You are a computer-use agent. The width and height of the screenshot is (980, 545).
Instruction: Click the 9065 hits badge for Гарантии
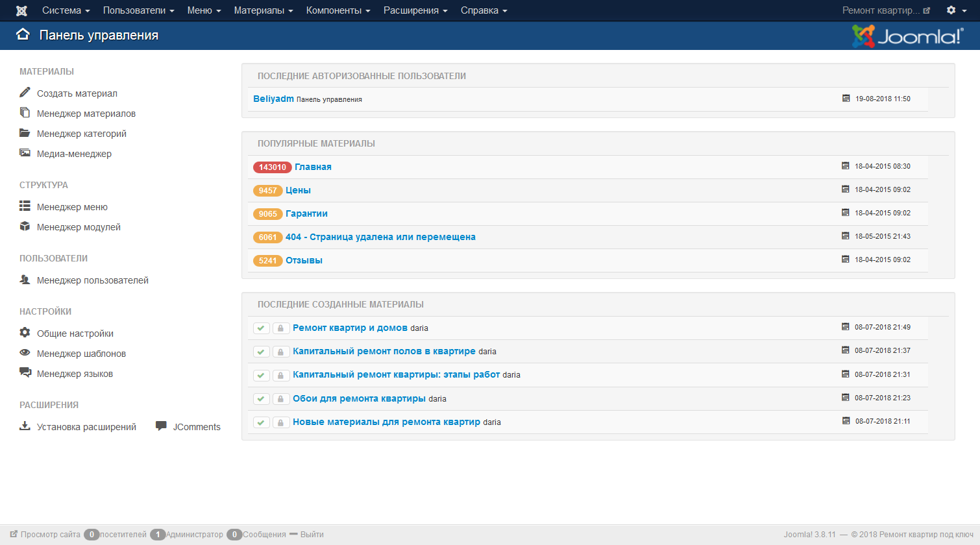[x=268, y=214]
